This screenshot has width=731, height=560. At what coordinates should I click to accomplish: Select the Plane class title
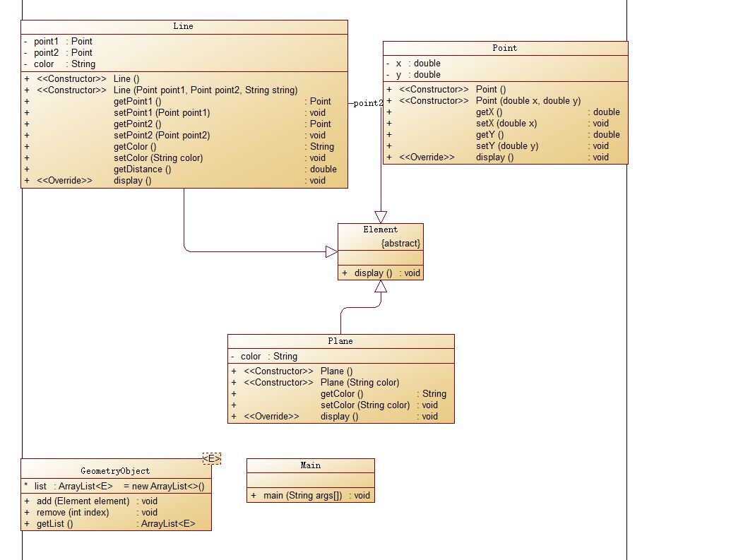[340, 341]
